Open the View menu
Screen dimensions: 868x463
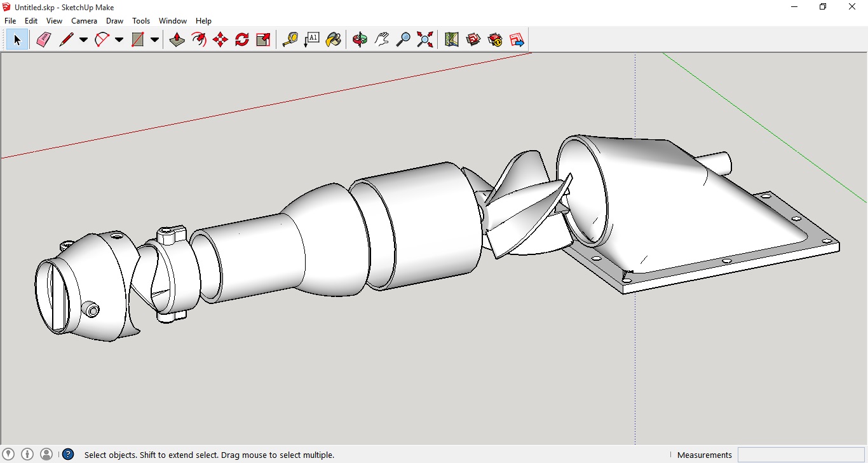tap(55, 21)
